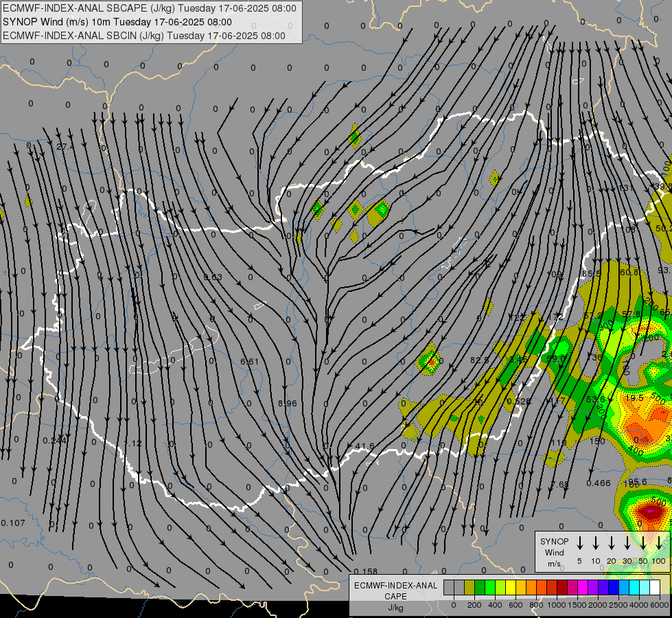
Task: Select the dark green 200 J/kg swatch
Action: coord(480,587)
